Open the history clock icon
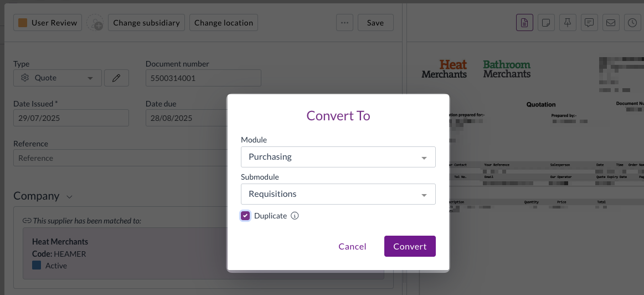Image resolution: width=644 pixels, height=295 pixels. tap(632, 23)
